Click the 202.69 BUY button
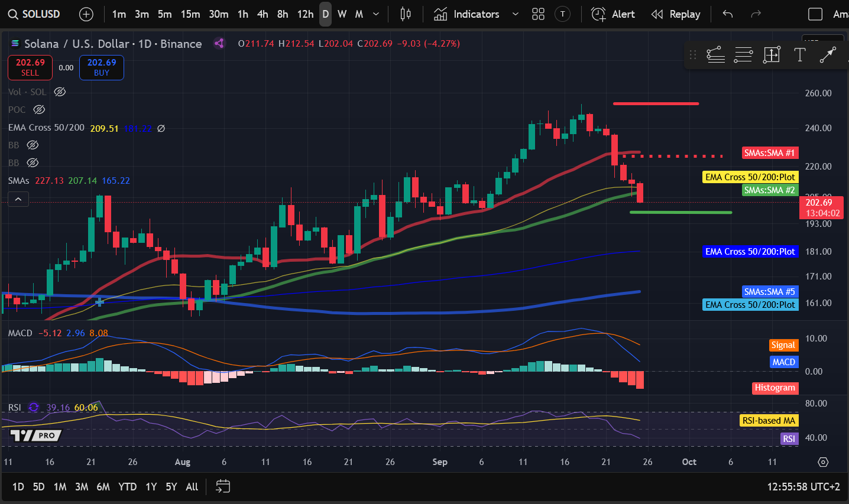This screenshot has width=849, height=504. click(102, 67)
